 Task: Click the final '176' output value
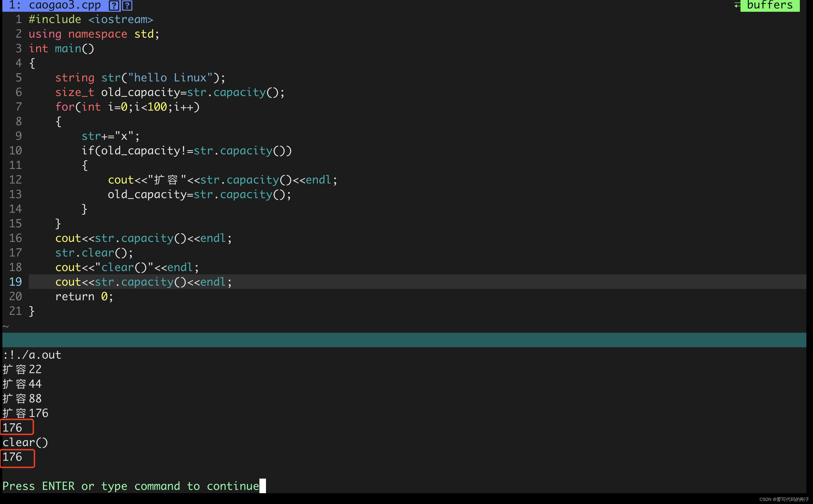[x=12, y=457]
